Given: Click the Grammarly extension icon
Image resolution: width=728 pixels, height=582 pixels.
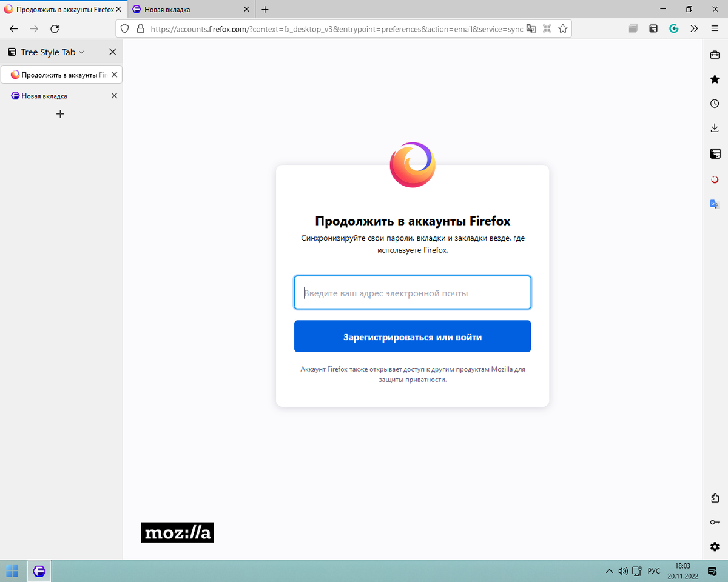Looking at the screenshot, I should 673,28.
